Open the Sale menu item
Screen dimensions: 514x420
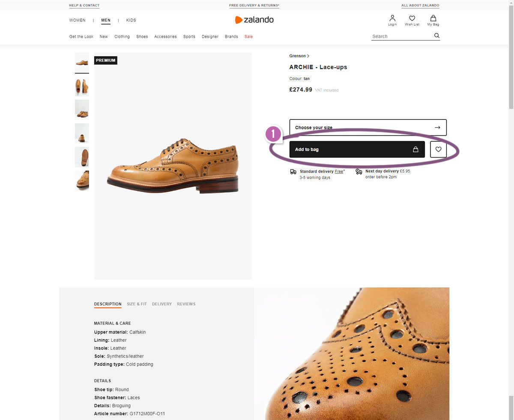click(248, 37)
